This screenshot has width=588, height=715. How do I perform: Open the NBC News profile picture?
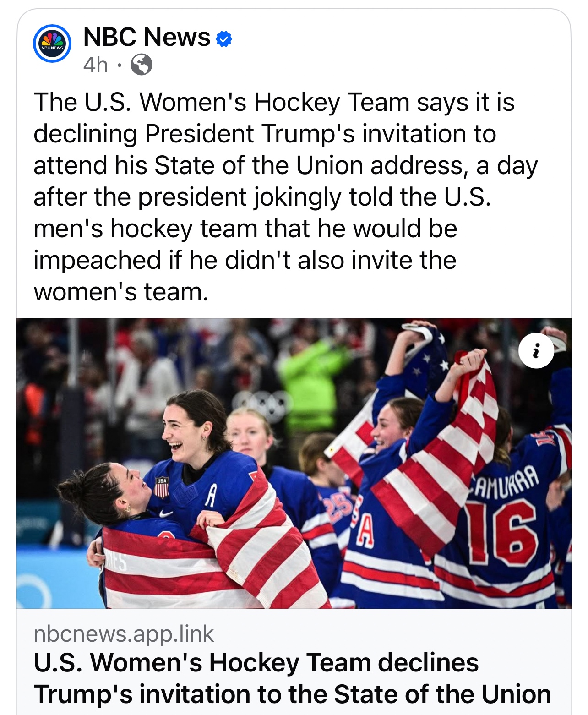[x=52, y=44]
